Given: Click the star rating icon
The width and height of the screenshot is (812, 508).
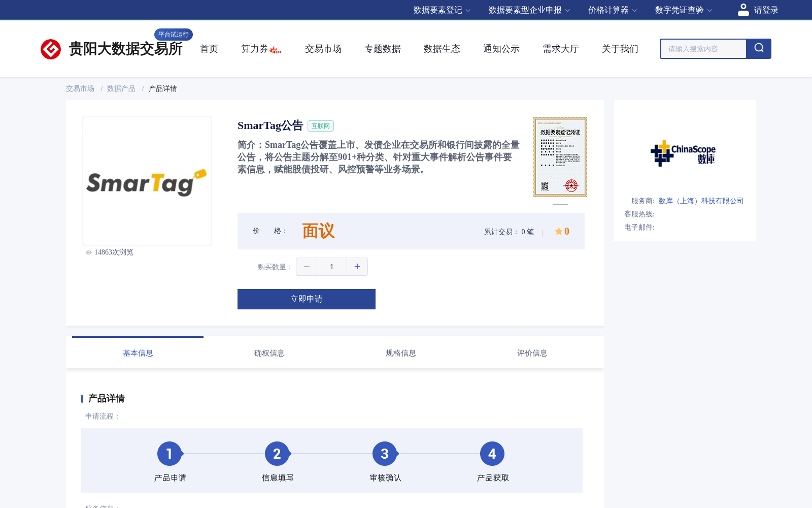Looking at the screenshot, I should 558,231.
